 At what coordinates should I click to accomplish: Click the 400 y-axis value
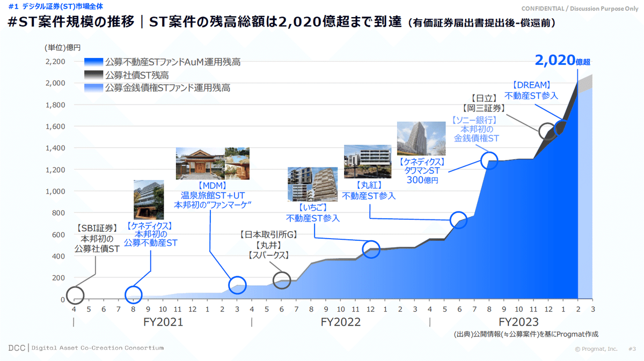(x=58, y=256)
